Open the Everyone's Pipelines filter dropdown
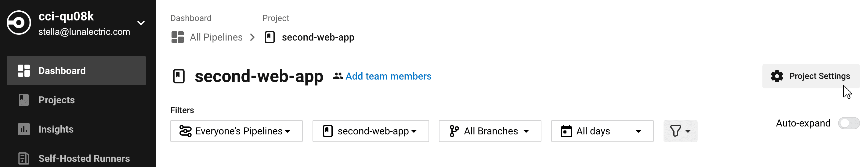 (236, 131)
